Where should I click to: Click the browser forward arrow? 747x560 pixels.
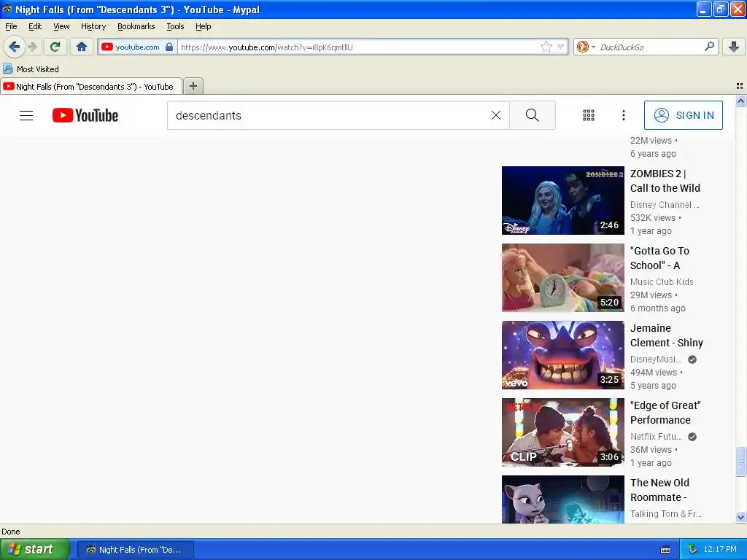click(x=33, y=47)
